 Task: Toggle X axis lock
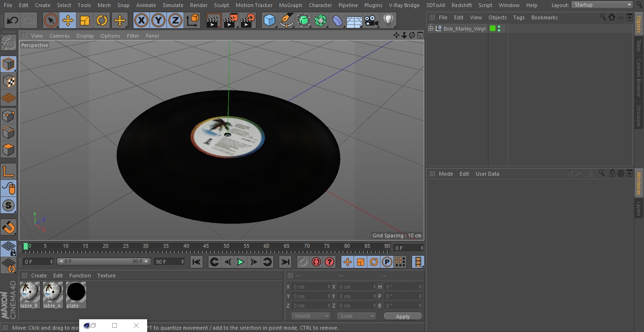[x=141, y=21]
